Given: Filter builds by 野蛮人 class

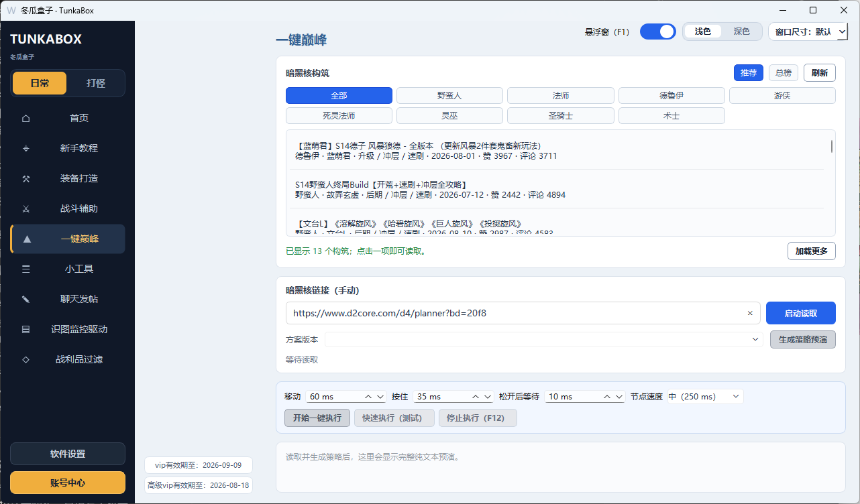Looking at the screenshot, I should click(x=449, y=96).
